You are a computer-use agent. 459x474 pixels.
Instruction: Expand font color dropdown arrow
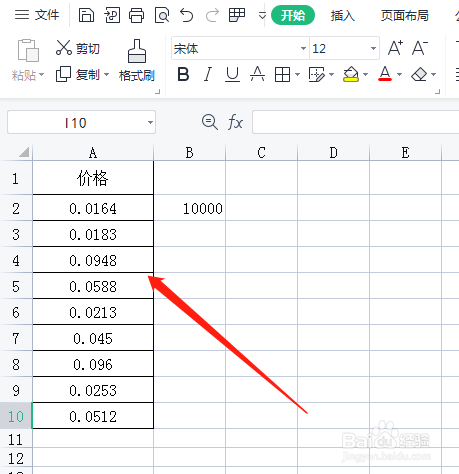tap(400, 74)
